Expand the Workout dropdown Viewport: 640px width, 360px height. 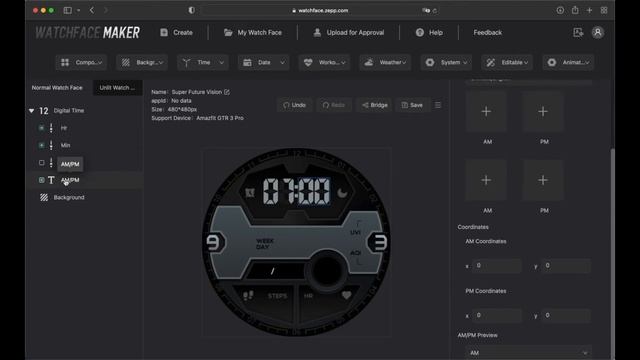click(x=324, y=62)
